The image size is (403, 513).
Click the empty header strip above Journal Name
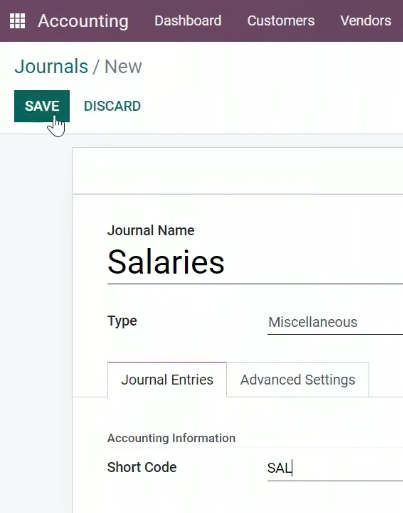[x=238, y=171]
